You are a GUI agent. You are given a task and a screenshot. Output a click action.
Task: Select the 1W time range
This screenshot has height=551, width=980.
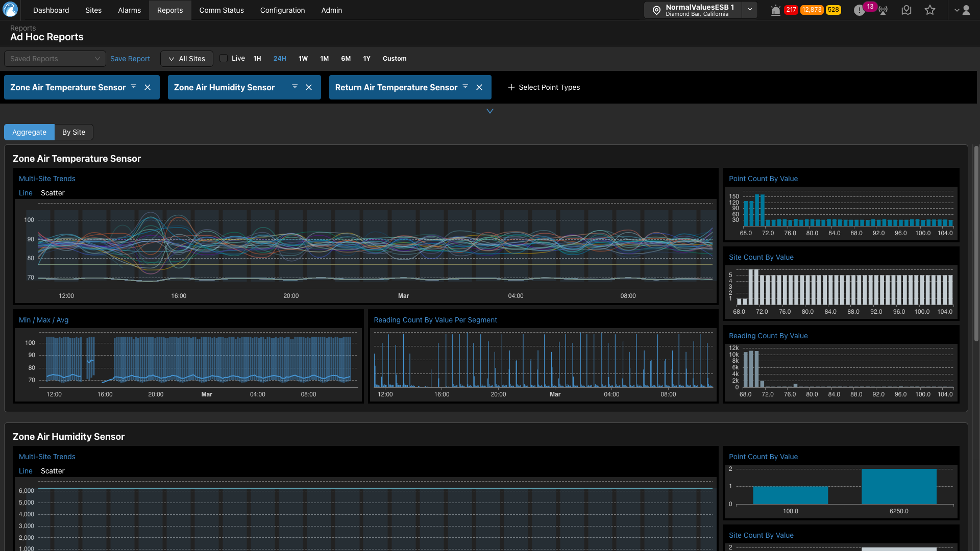coord(303,59)
